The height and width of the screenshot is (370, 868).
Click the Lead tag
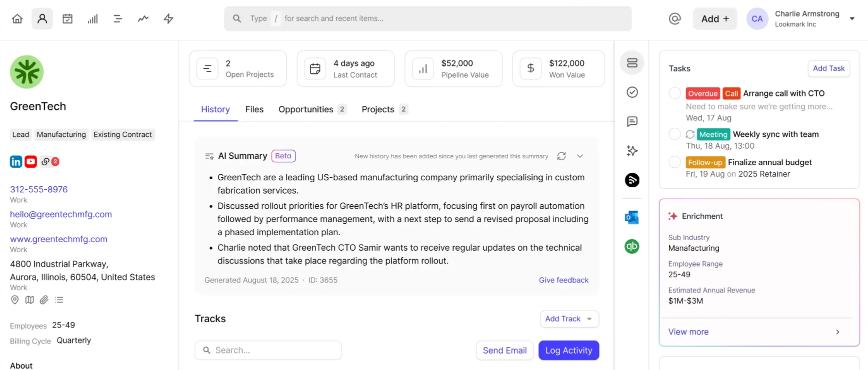coord(21,134)
